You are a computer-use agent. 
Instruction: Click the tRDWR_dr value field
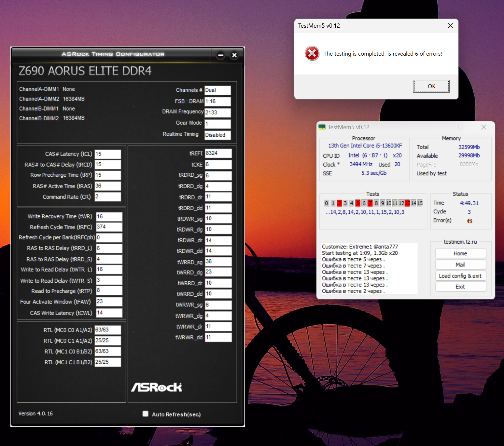point(218,240)
